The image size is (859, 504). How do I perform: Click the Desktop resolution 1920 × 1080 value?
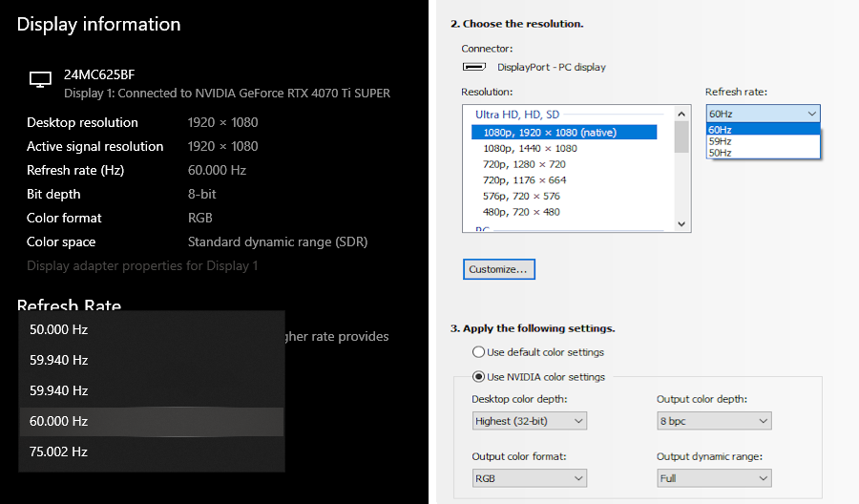click(x=223, y=122)
